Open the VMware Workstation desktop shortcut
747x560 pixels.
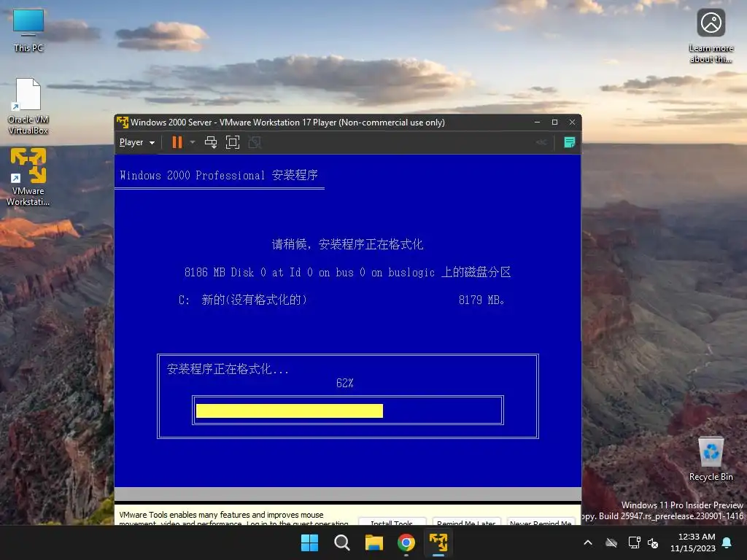pos(28,176)
